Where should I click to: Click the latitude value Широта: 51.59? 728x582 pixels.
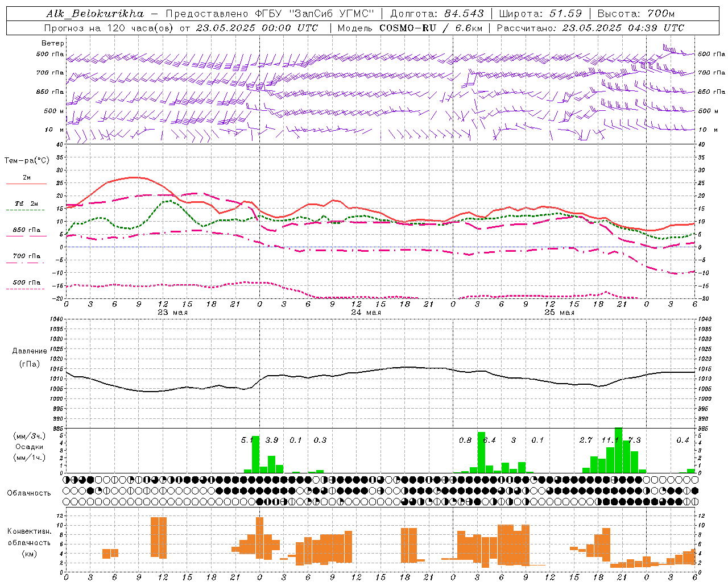point(540,14)
